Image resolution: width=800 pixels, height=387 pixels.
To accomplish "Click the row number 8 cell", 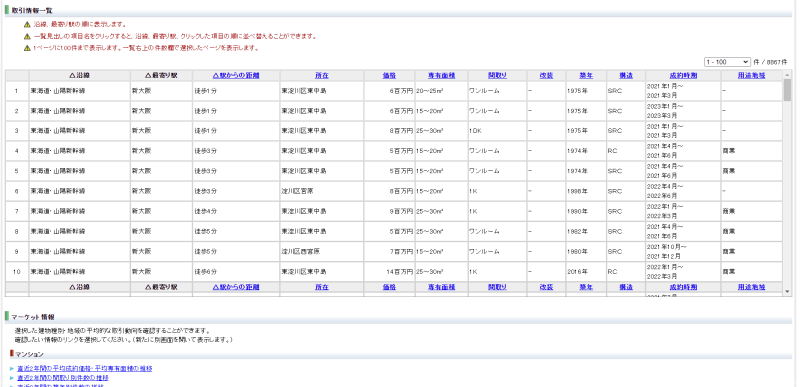I will [x=17, y=231].
